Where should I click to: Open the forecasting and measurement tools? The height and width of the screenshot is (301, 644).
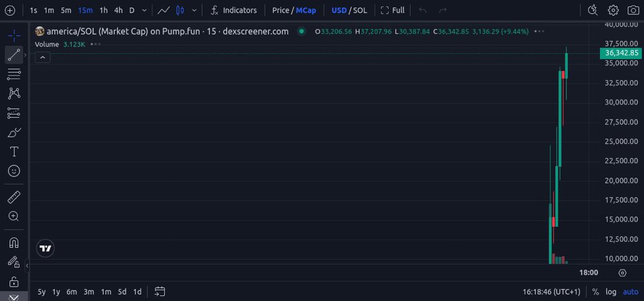[14, 113]
